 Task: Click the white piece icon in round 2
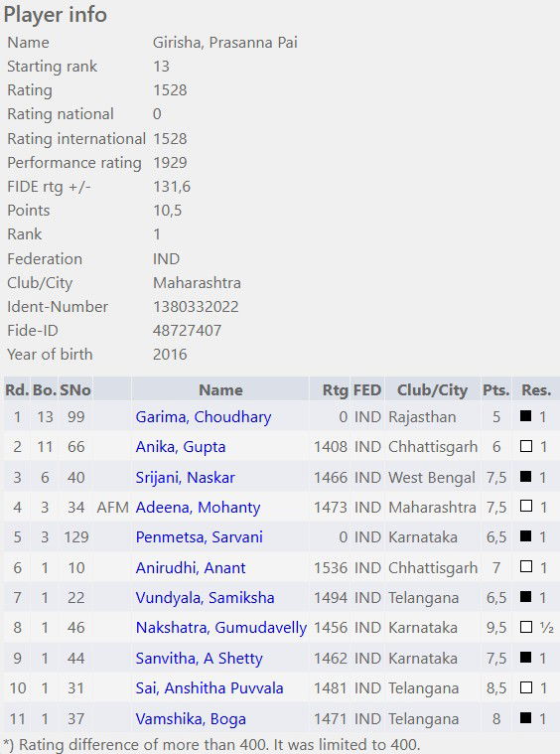click(x=526, y=446)
